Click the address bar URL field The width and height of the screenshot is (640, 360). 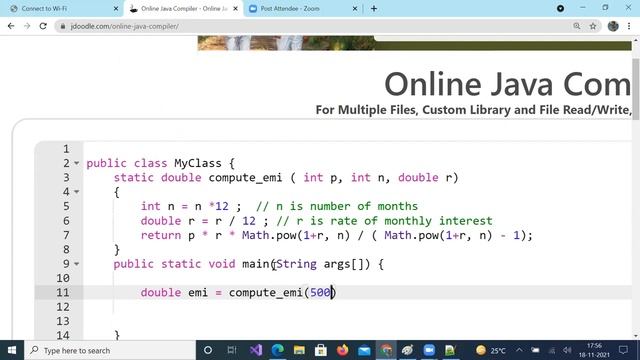(314, 26)
